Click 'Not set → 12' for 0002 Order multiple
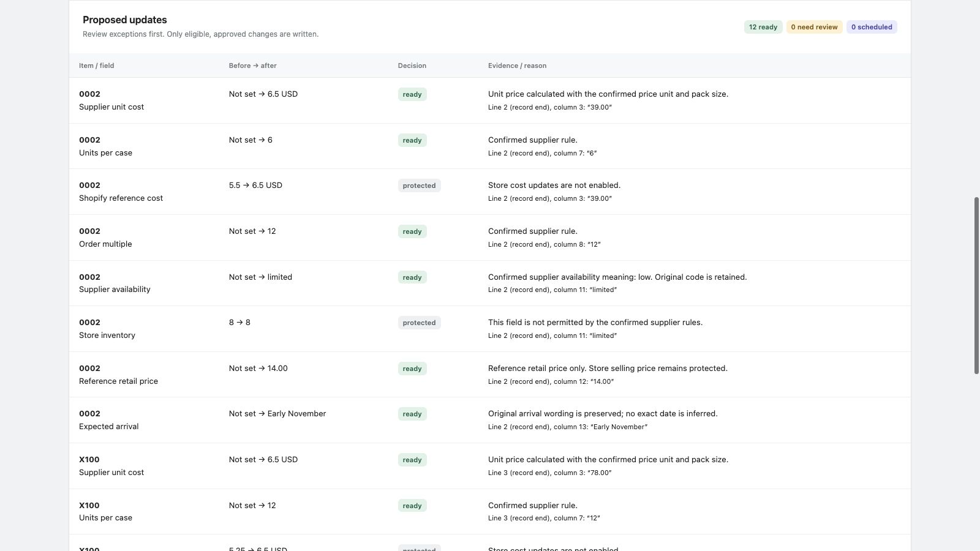Screen dimensions: 980x551 coord(252,231)
